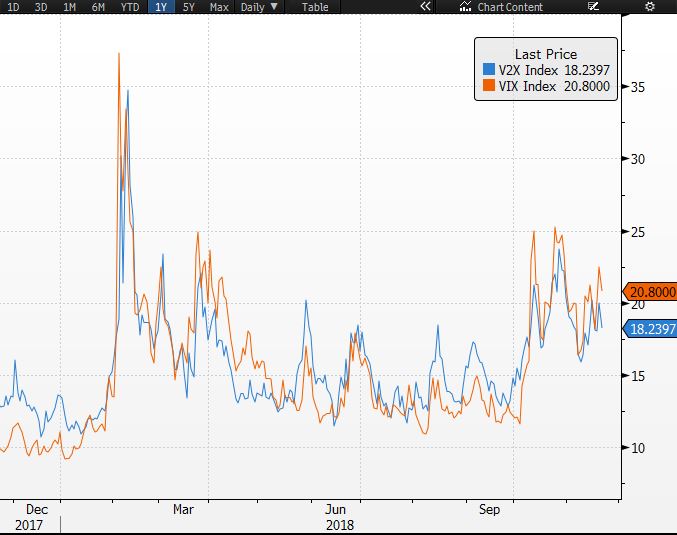677x535 pixels.
Task: Open the Chart Content menu
Action: click(510, 7)
